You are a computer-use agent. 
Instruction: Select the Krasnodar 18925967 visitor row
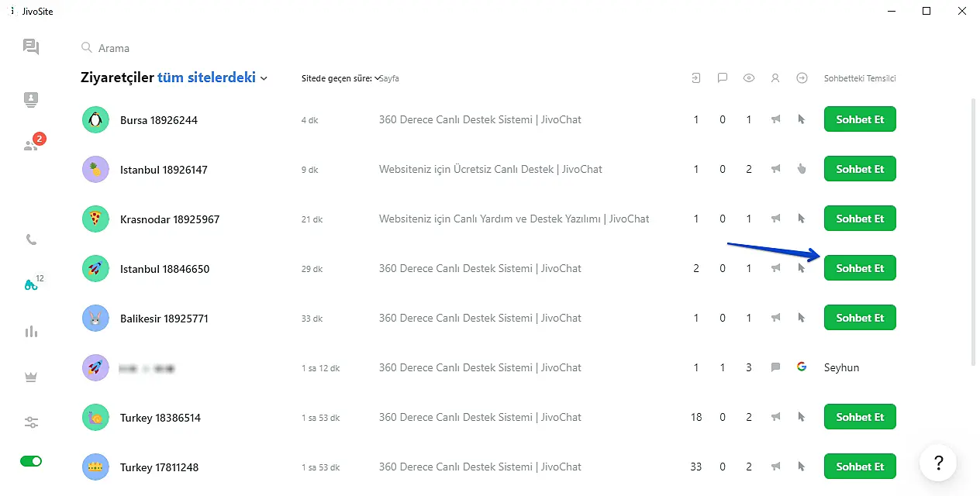(x=170, y=219)
